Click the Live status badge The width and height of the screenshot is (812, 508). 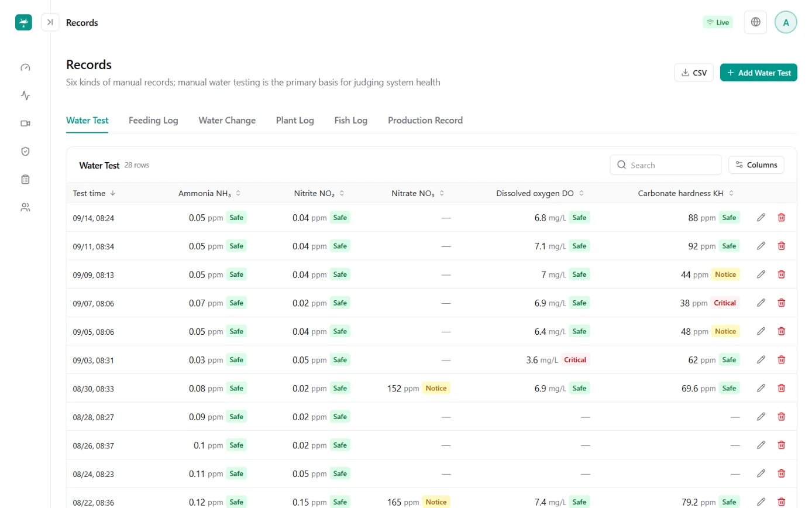pos(717,22)
